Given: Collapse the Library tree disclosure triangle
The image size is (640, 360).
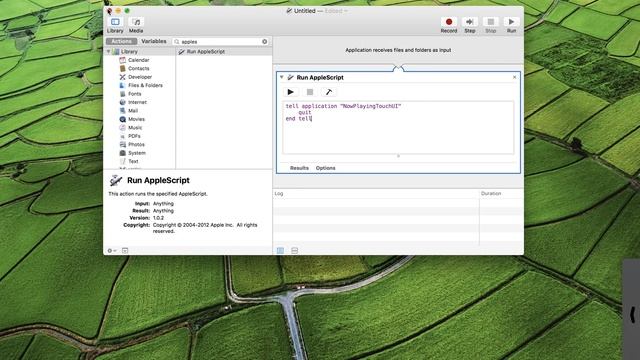Looking at the screenshot, I should [x=109, y=51].
